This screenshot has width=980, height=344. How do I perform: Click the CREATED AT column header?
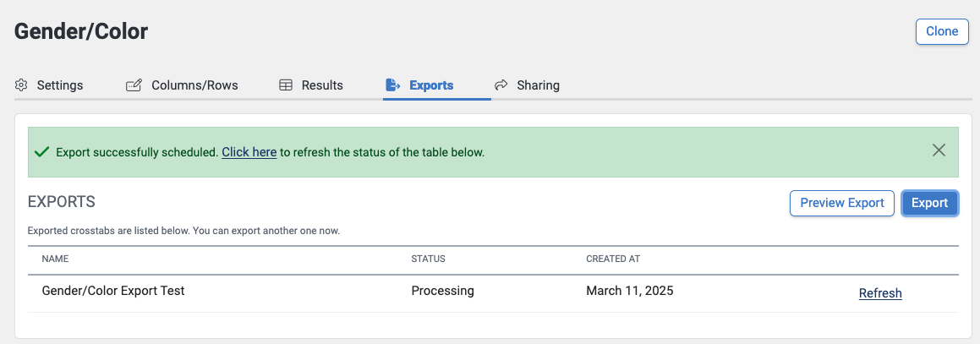612,259
